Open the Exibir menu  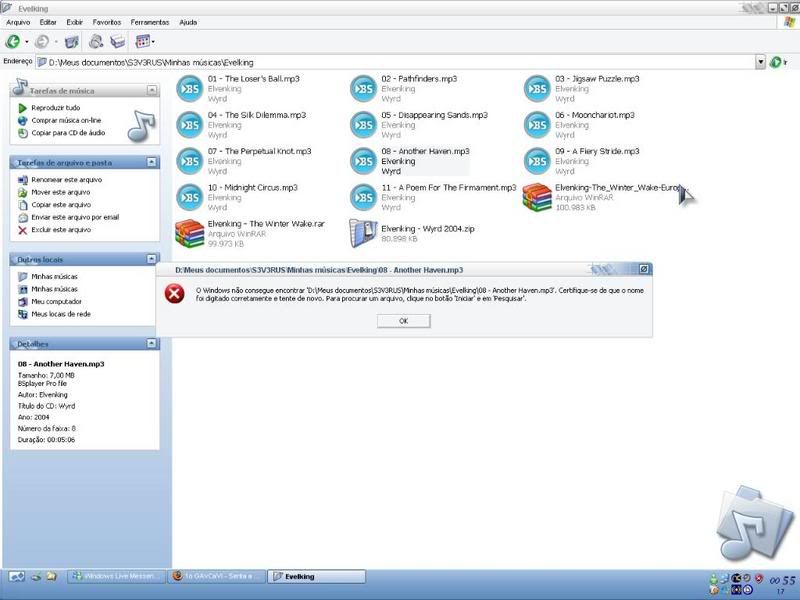click(74, 22)
